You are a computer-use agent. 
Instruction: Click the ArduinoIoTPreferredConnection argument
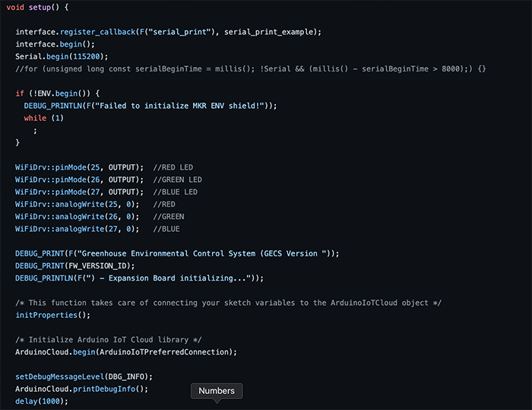tap(164, 352)
